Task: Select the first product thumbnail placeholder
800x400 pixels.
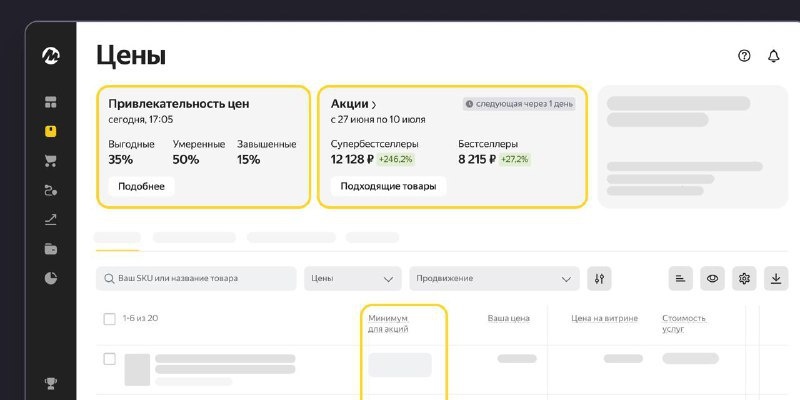Action: point(137,369)
